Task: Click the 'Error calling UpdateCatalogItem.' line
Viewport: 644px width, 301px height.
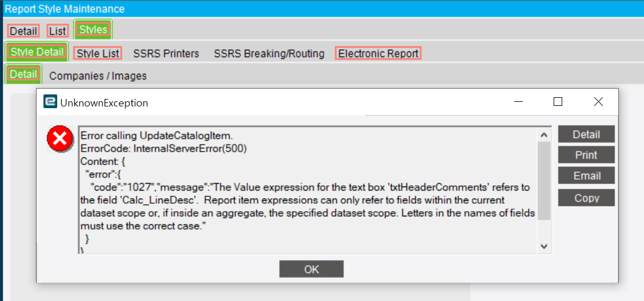Action: point(157,136)
